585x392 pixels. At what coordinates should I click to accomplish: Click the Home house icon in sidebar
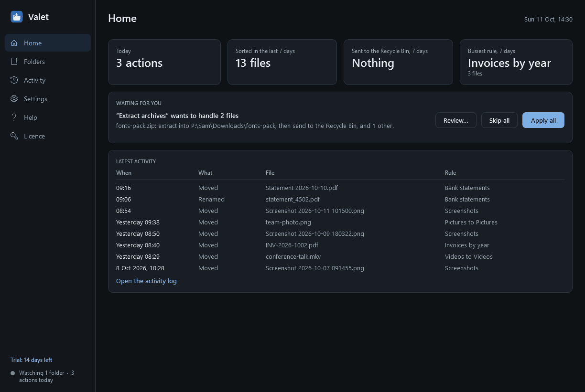point(14,43)
